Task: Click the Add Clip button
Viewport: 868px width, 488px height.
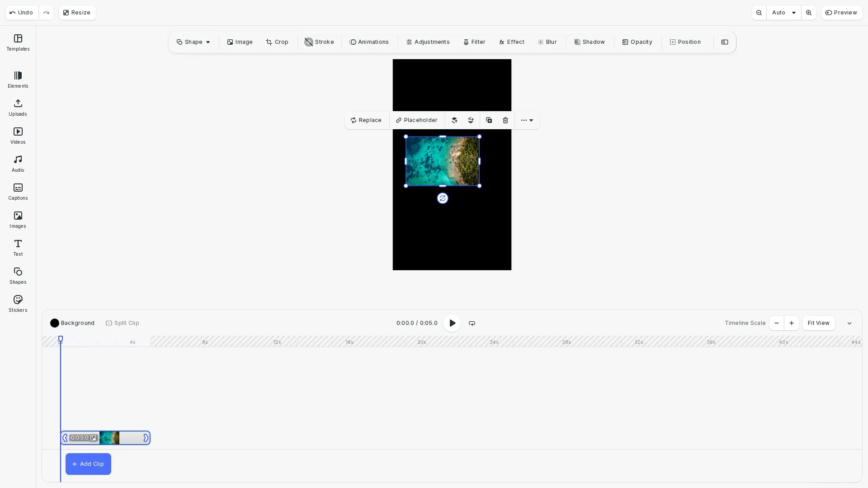Action: click(x=88, y=464)
